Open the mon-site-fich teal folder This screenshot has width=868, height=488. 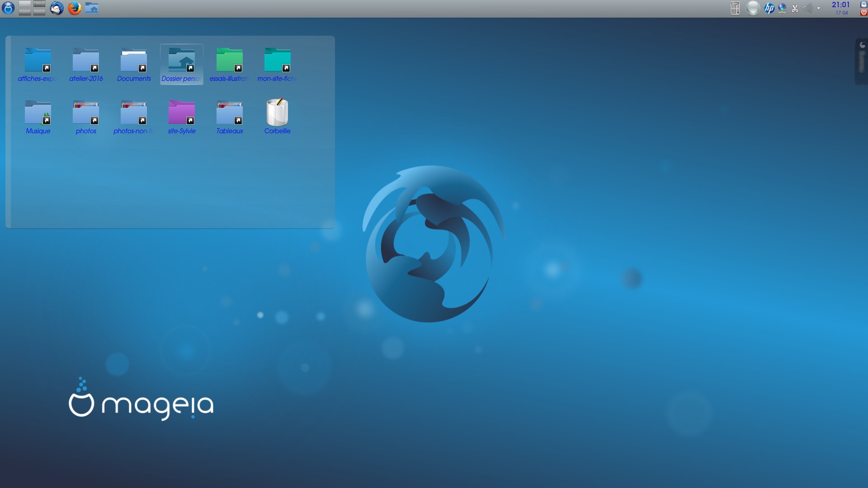[x=278, y=65]
